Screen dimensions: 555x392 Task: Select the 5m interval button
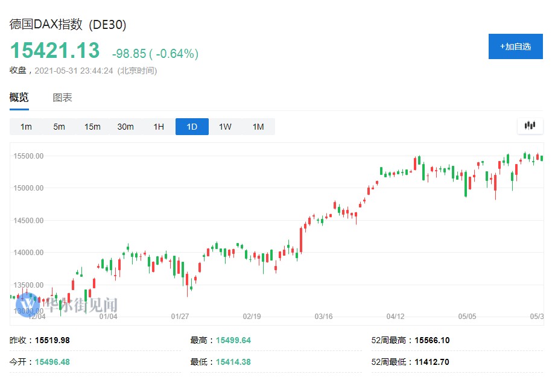tap(59, 127)
